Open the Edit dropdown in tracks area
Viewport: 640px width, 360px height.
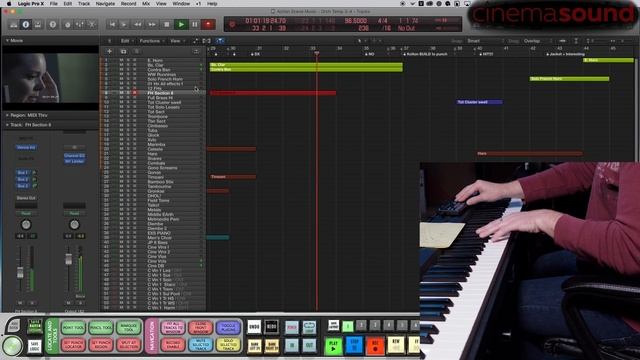coord(127,41)
